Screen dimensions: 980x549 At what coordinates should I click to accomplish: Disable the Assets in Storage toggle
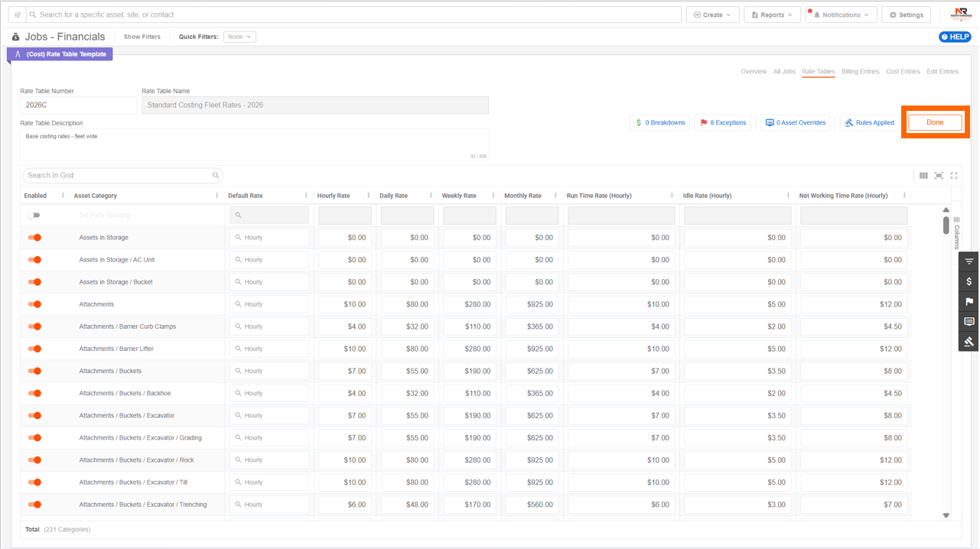[x=34, y=238]
